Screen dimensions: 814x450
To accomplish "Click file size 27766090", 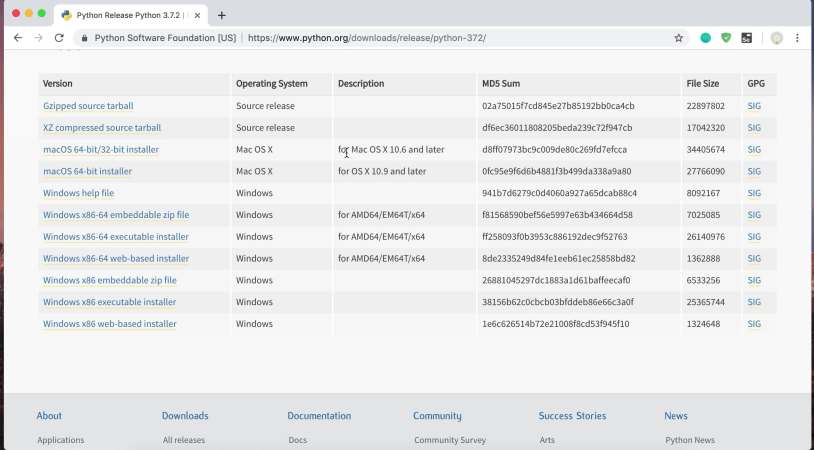I will pyautogui.click(x=706, y=171).
